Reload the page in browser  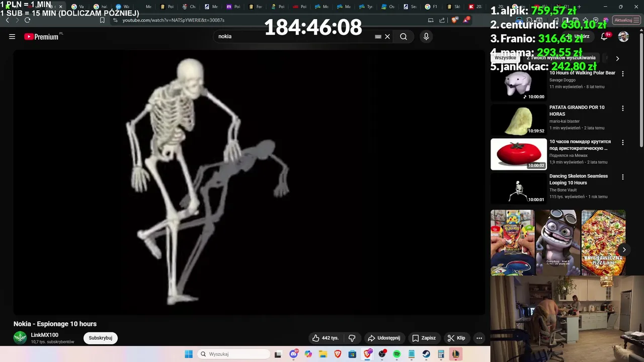[x=27, y=20]
